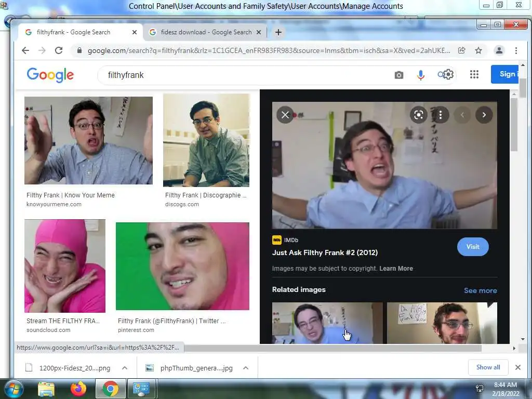Click the knowyourmeme.com source text
Viewport: 532px width, 399px height.
point(54,204)
